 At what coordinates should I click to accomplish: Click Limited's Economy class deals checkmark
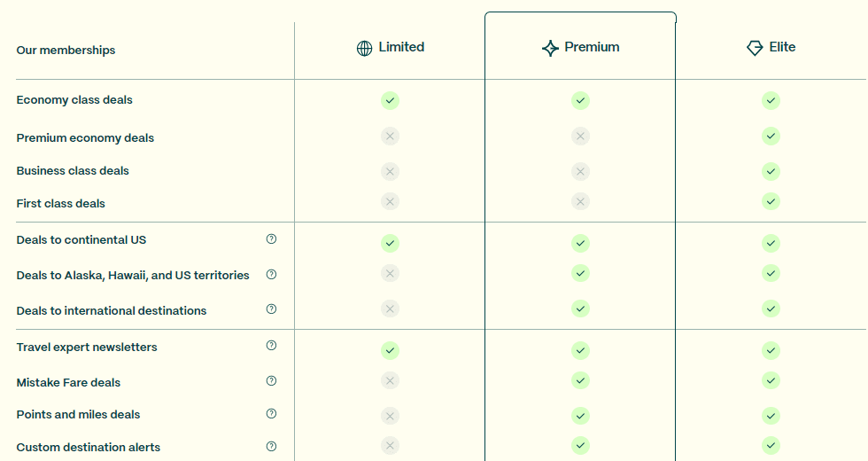(390, 100)
